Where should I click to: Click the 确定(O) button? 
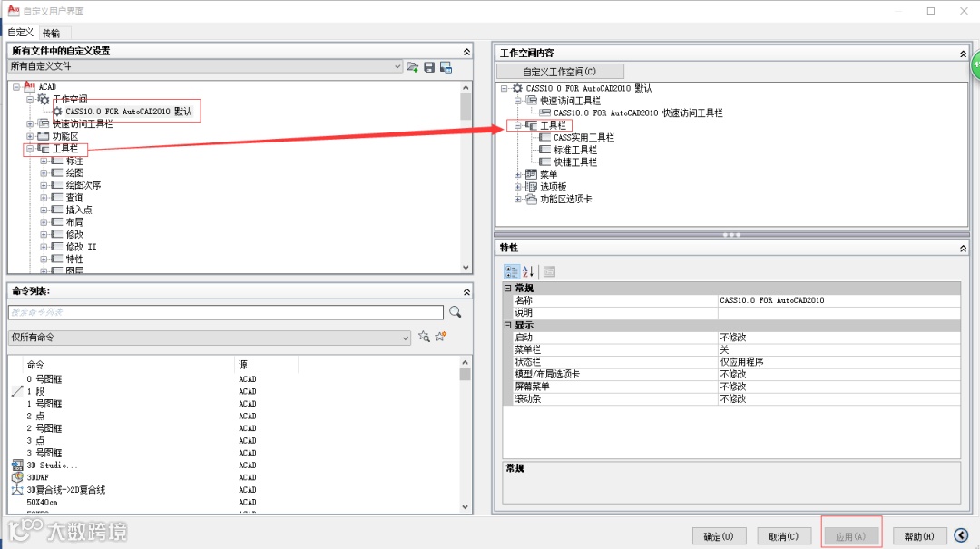pos(718,536)
